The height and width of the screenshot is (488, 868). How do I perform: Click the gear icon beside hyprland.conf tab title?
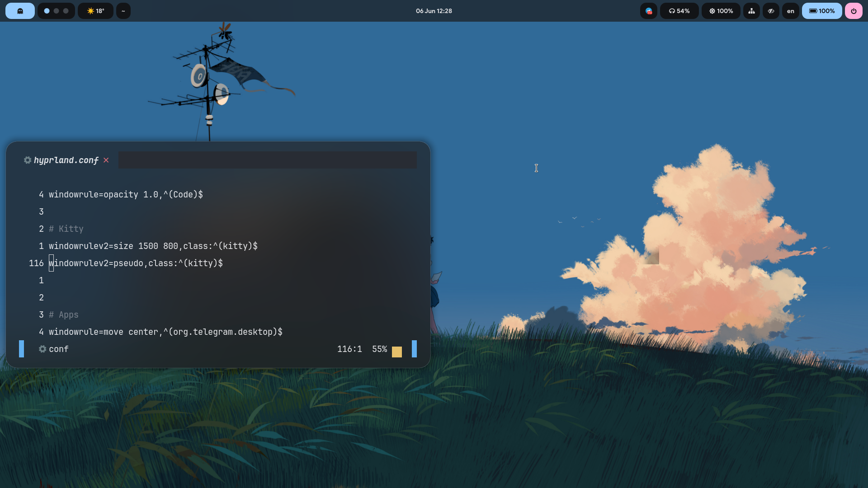tap(27, 160)
